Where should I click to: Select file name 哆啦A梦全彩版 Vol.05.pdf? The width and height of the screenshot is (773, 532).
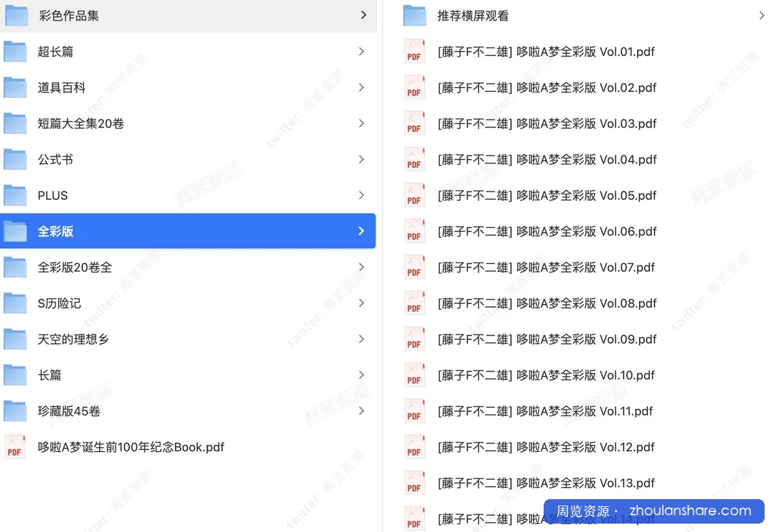[x=547, y=196]
